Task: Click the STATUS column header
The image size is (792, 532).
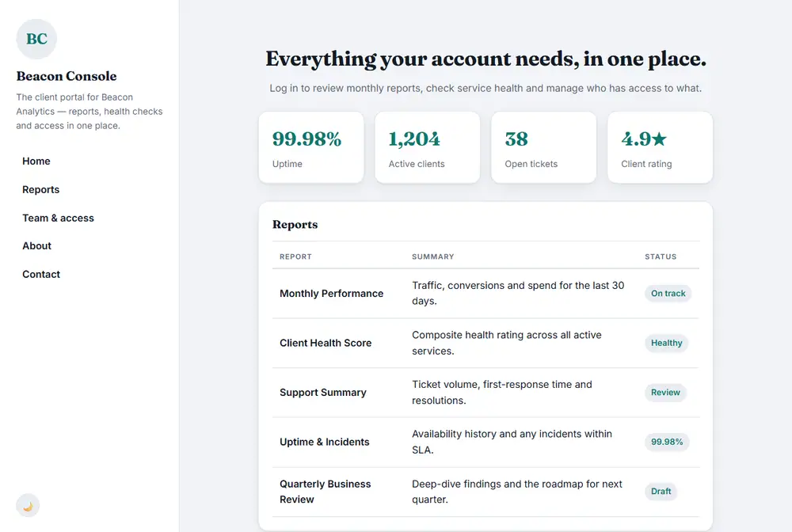Action: click(x=661, y=256)
